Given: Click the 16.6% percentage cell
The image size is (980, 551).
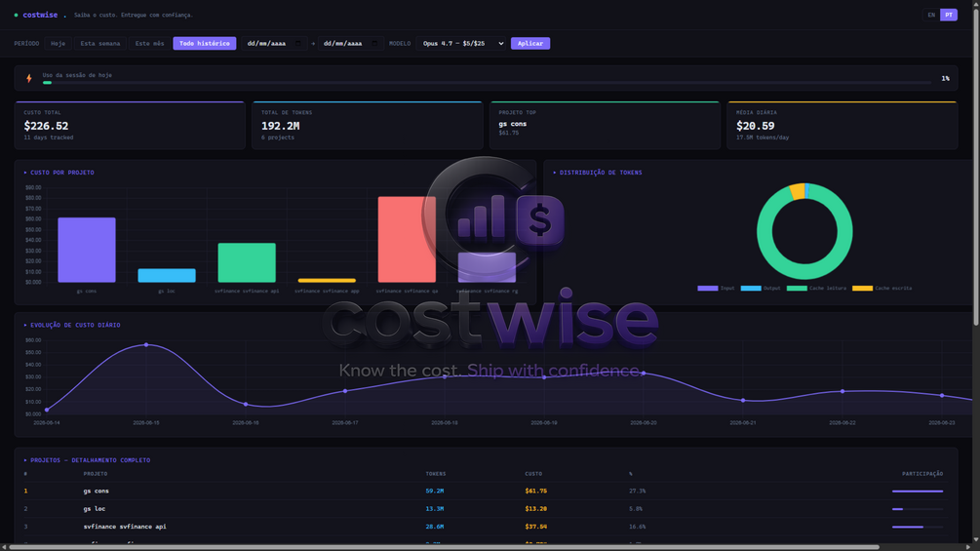Looking at the screenshot, I should point(637,527).
